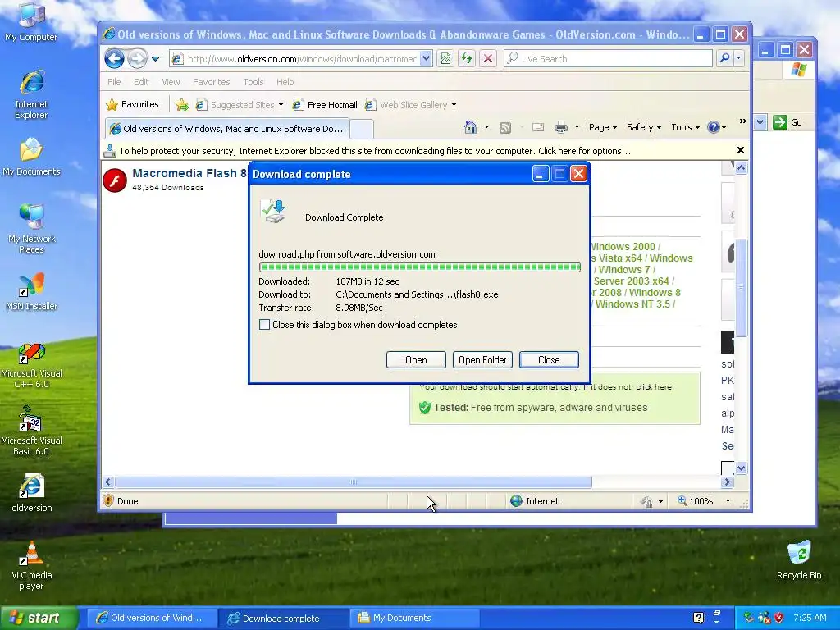Select VLC media player desktop icon
The height and width of the screenshot is (630, 840).
click(32, 566)
